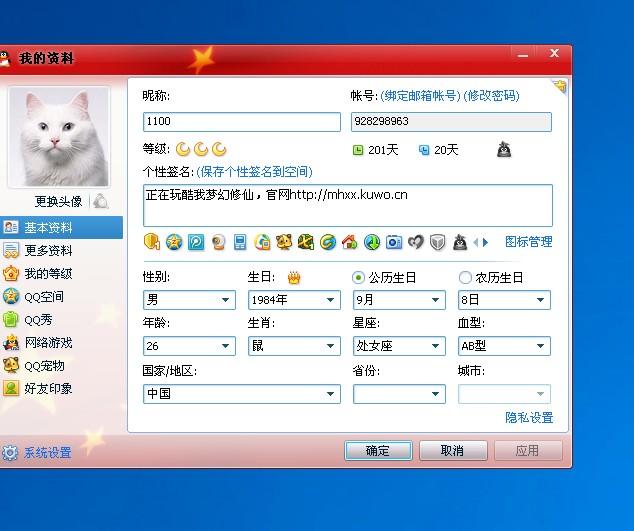Show next icons with the right arrow
This screenshot has height=531, width=634.
pos(486,242)
